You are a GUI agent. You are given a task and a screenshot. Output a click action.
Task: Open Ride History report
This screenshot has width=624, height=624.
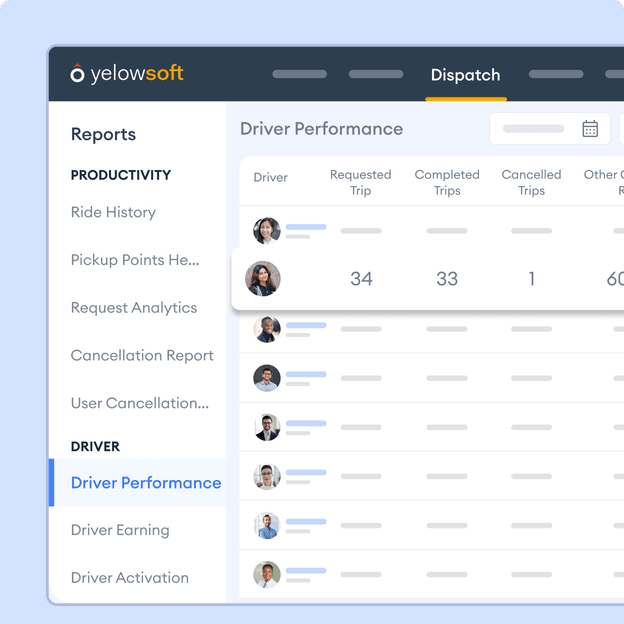click(x=113, y=212)
